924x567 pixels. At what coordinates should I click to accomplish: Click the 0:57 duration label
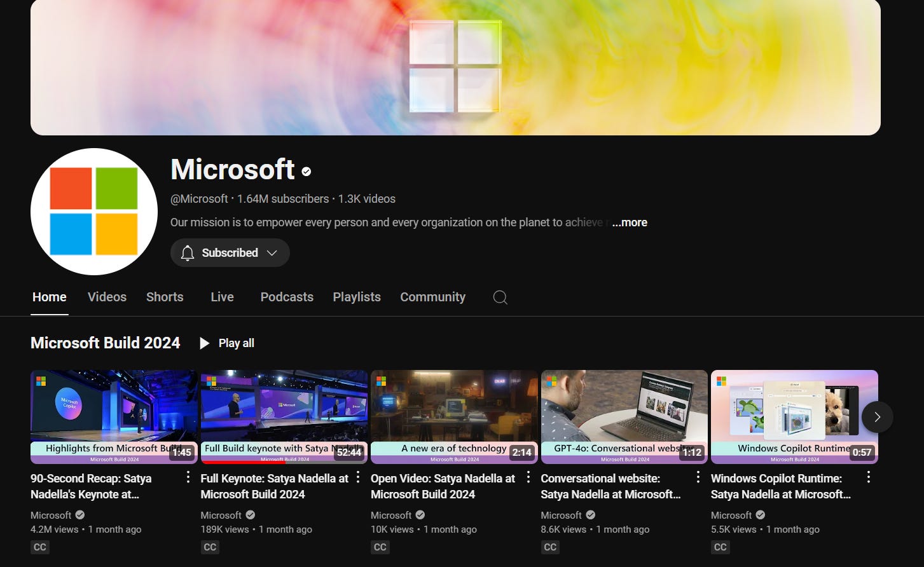click(x=862, y=453)
